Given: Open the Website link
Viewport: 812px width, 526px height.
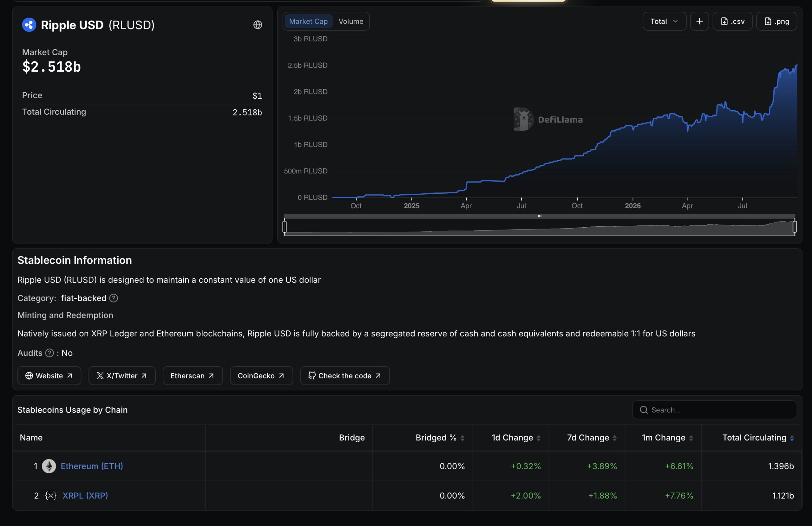Looking at the screenshot, I should click(49, 376).
